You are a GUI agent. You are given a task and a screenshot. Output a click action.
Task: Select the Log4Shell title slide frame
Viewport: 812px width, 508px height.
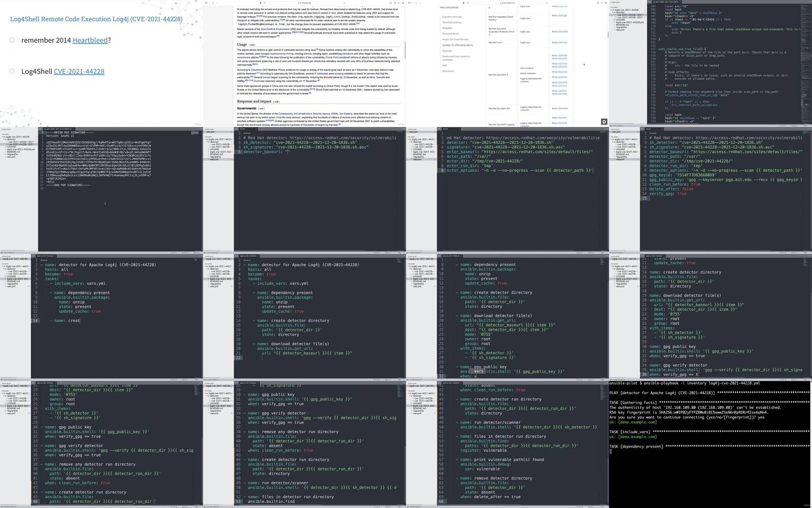click(101, 63)
